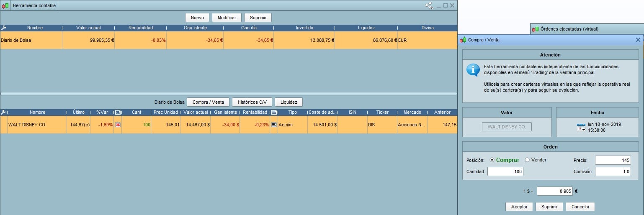
Task: Click the Gan día column header
Action: 248,28
